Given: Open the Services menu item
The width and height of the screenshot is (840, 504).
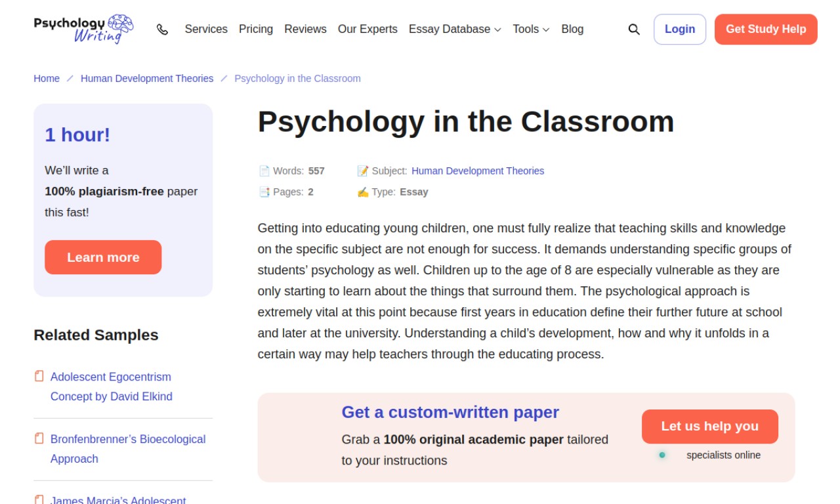Looking at the screenshot, I should click(x=206, y=29).
